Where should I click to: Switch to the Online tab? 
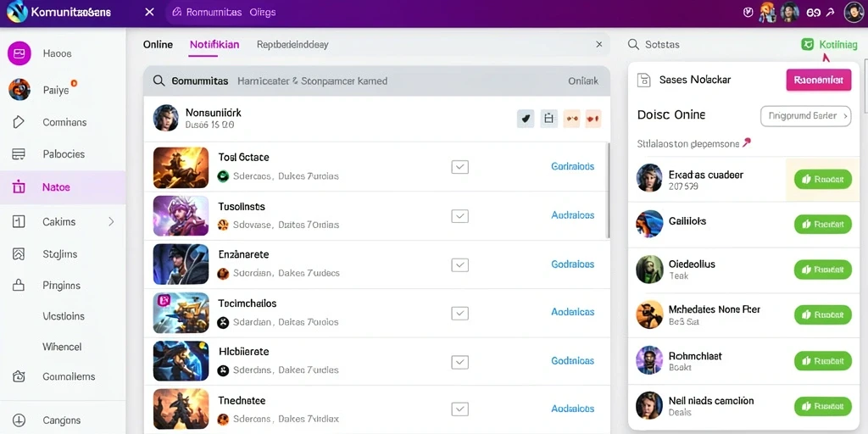point(158,44)
